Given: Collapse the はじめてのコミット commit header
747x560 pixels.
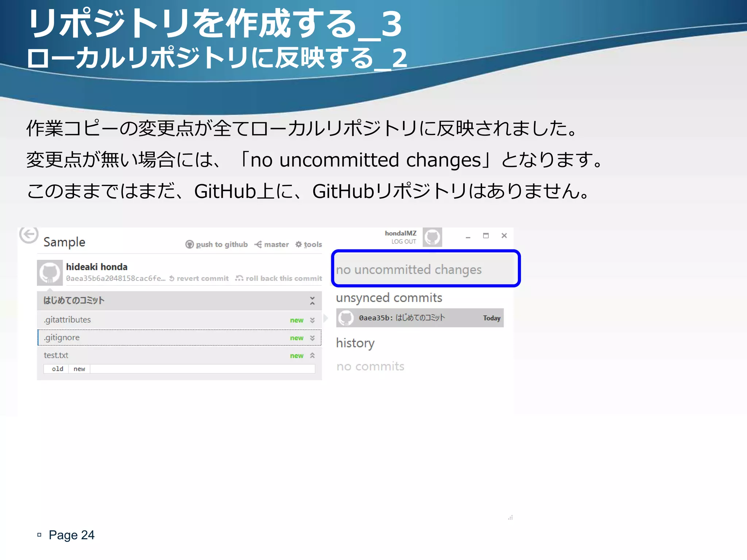Looking at the screenshot, I should click(x=312, y=301).
